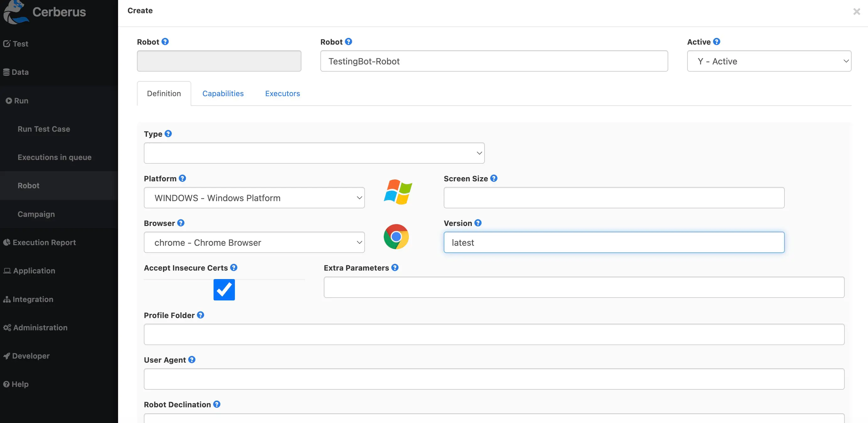Click help icon beside Profile Folder
868x423 pixels.
point(200,315)
